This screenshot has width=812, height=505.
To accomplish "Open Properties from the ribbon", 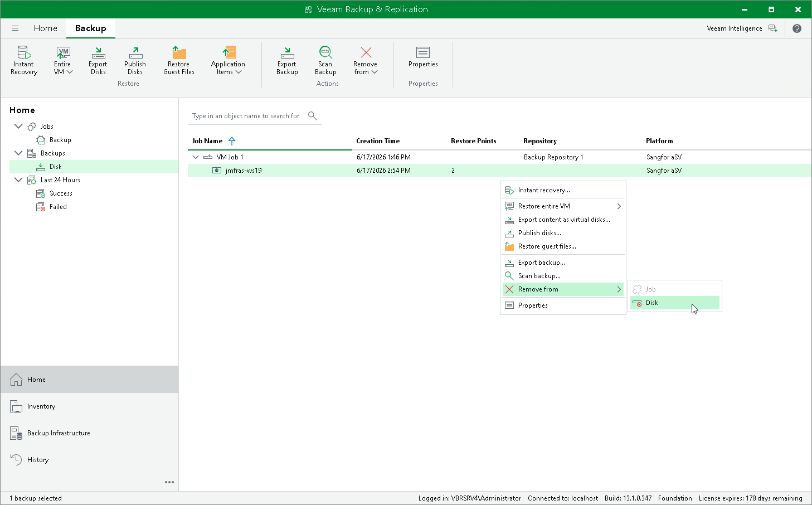I will pyautogui.click(x=423, y=57).
